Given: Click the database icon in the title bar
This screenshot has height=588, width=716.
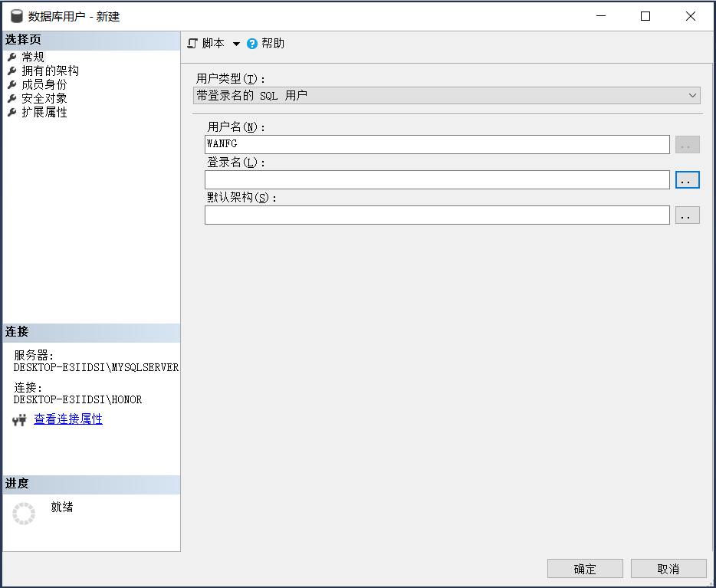Looking at the screenshot, I should click(x=16, y=16).
